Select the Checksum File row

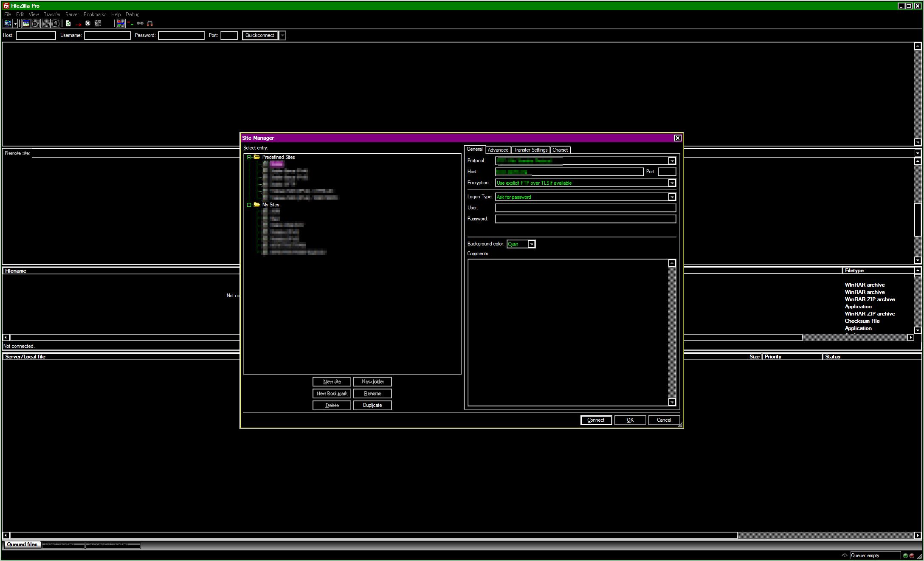click(x=862, y=321)
